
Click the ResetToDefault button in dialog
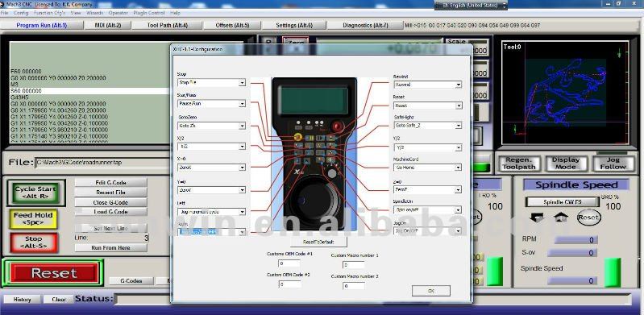[318, 242]
